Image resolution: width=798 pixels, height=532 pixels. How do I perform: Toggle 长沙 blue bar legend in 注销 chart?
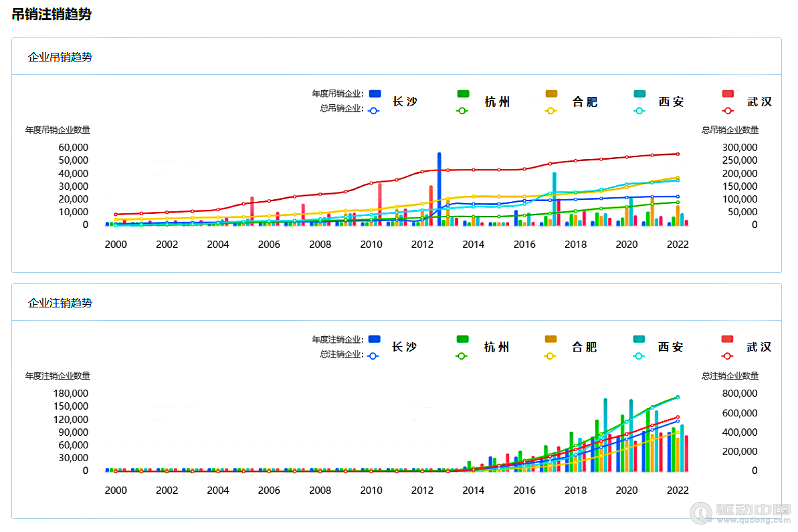click(x=375, y=340)
